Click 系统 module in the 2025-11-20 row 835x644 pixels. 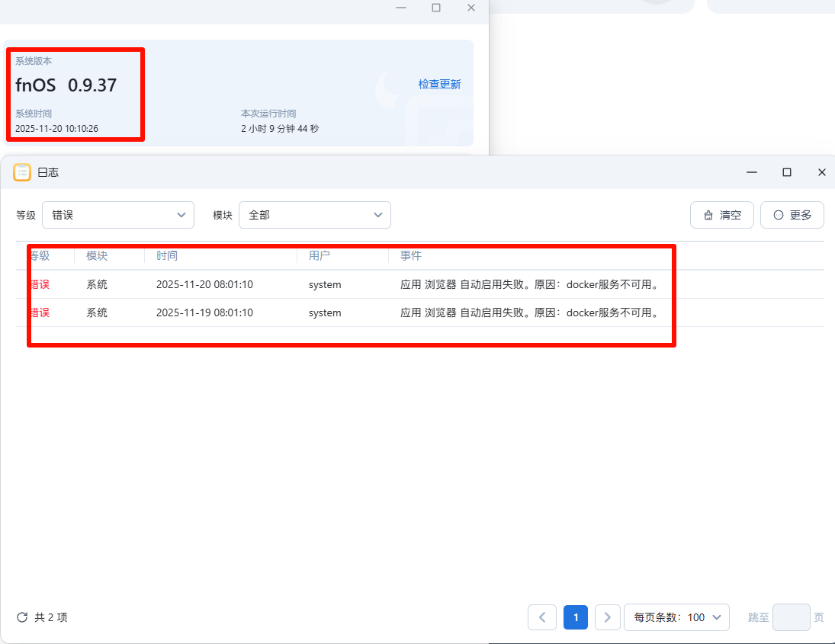(97, 284)
